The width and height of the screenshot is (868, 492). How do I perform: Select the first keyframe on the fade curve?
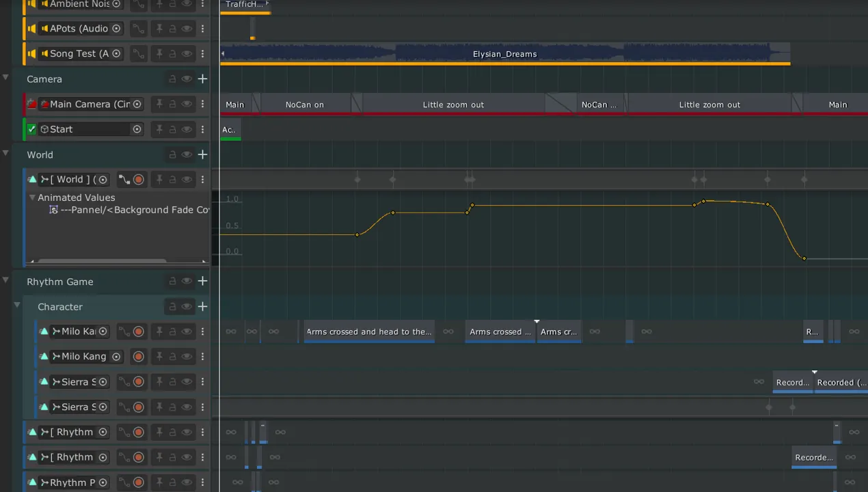pyautogui.click(x=357, y=235)
